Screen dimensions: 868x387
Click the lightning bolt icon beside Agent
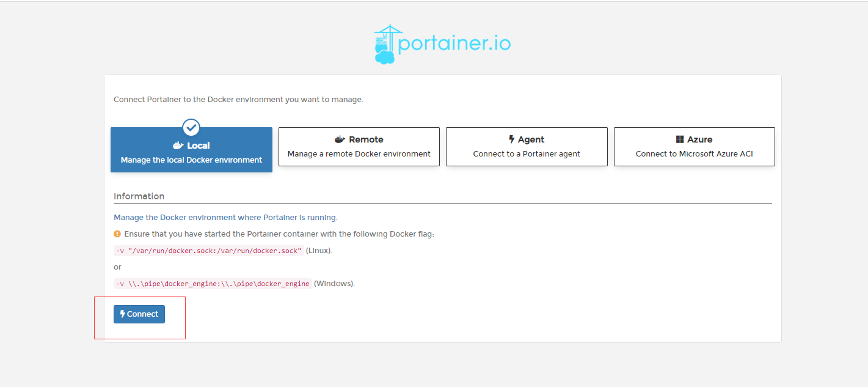(512, 139)
